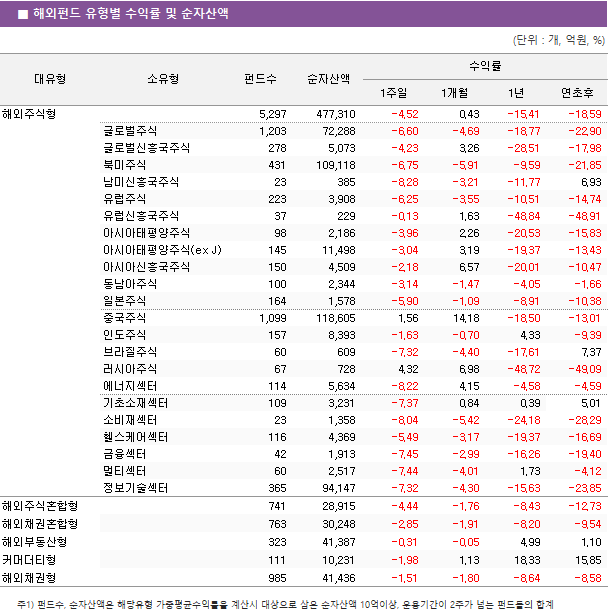Click the 94,147 net assets for 정보기술섹터
608x613 pixels.
[339, 488]
